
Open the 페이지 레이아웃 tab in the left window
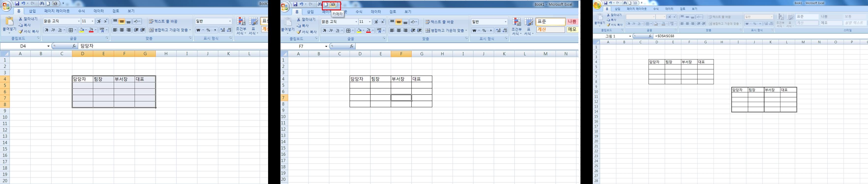click(57, 11)
